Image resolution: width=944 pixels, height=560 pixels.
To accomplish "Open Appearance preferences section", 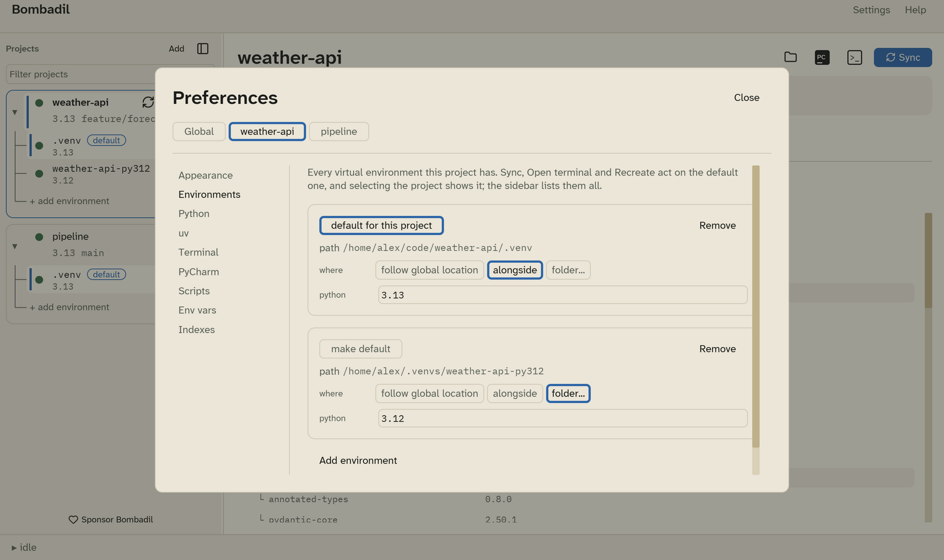I will tap(205, 175).
